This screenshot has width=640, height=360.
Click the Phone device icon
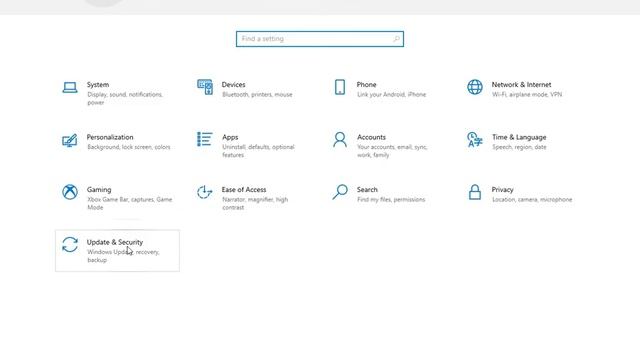tap(340, 87)
